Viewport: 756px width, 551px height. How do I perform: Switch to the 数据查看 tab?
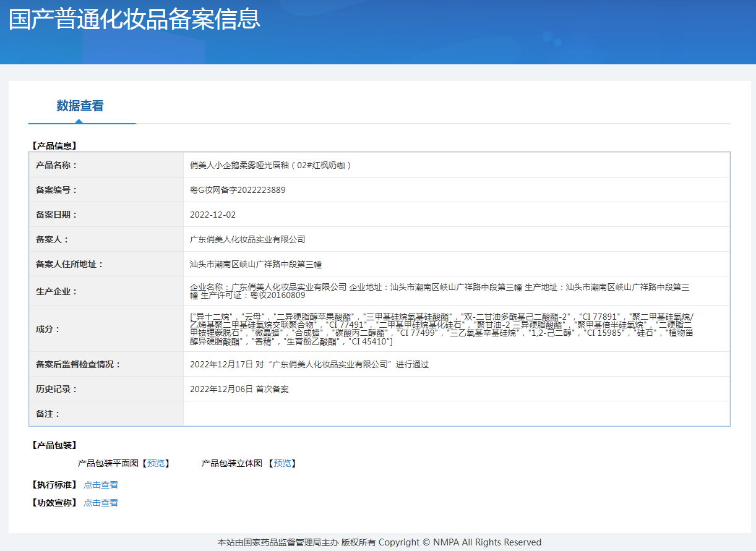[x=80, y=106]
